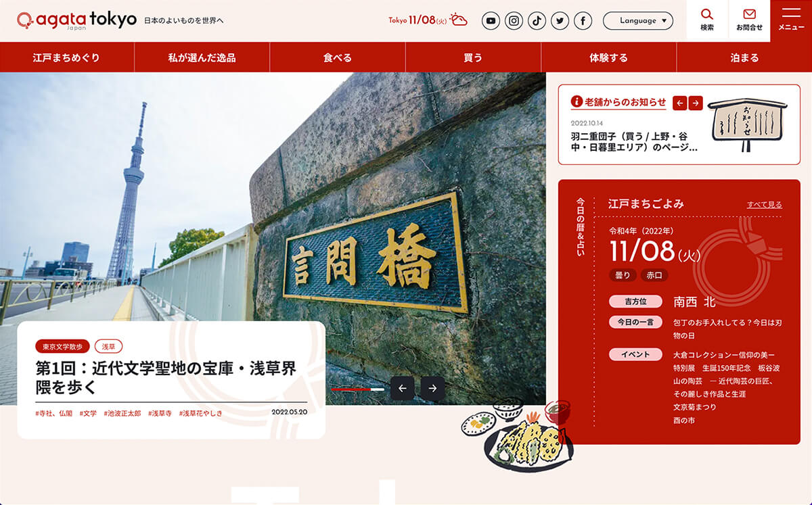Viewport: 812px width, 505px height.
Task: Select 体験する in navigation bar
Action: tap(608, 57)
